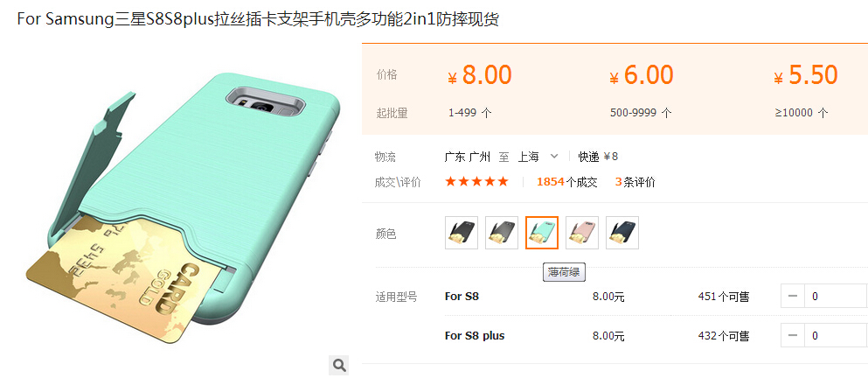
Task: Click the magnifier zoom icon on product image
Action: (x=339, y=365)
